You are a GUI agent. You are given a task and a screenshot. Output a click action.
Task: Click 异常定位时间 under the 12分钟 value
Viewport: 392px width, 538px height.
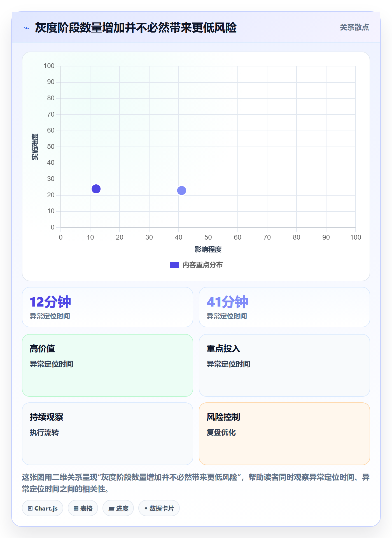[x=50, y=316]
